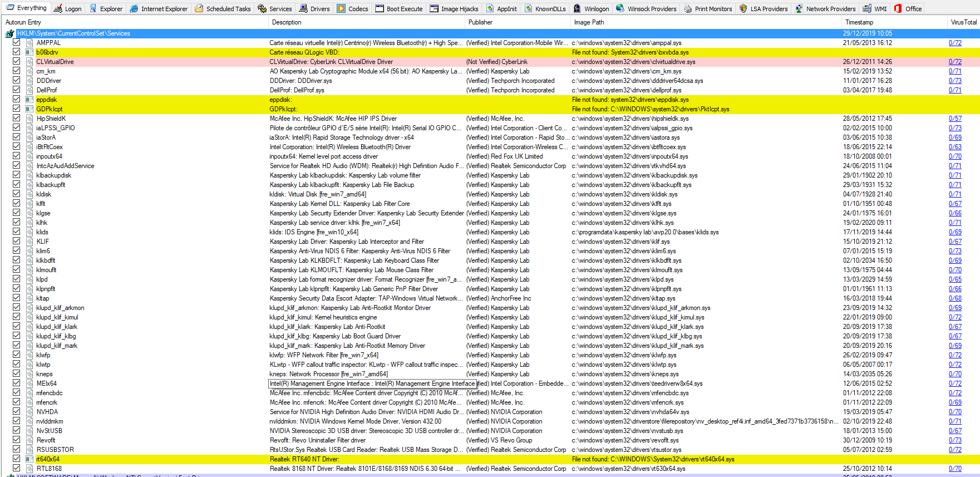Open the VirusTotal 0/57 link for HipShieldK
The width and height of the screenshot is (980, 477).
955,119
